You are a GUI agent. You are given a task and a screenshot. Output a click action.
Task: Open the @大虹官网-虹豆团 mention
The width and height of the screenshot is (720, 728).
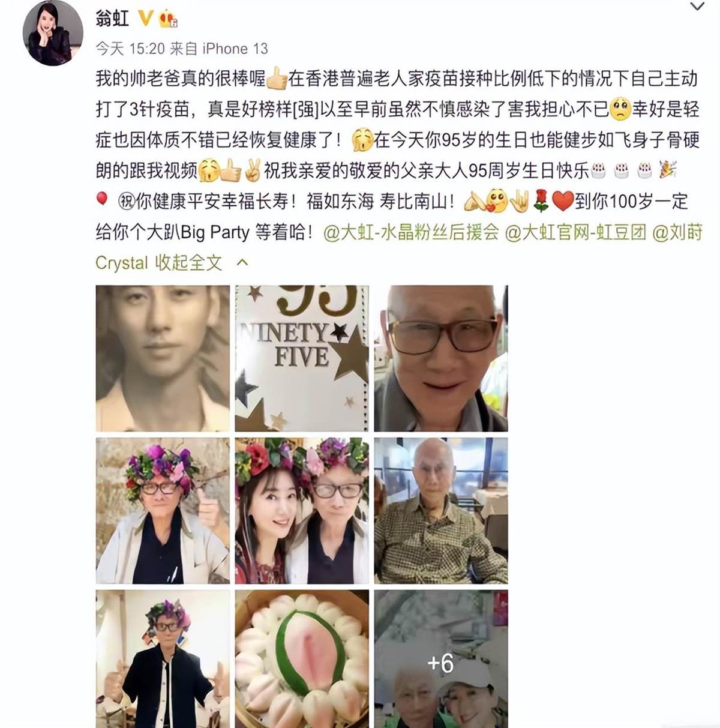coord(575,232)
